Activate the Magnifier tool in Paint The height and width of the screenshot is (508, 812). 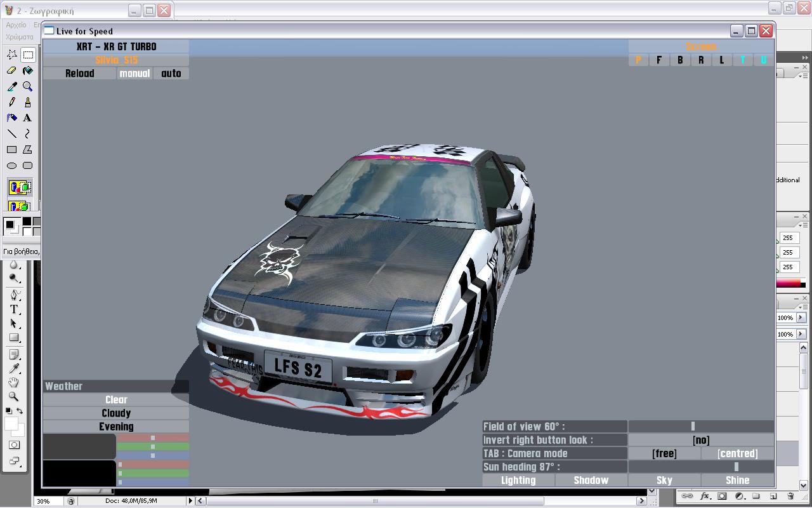tap(28, 87)
